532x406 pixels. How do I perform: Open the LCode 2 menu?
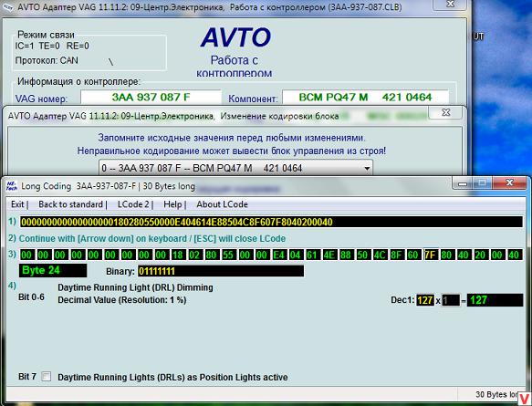click(133, 204)
